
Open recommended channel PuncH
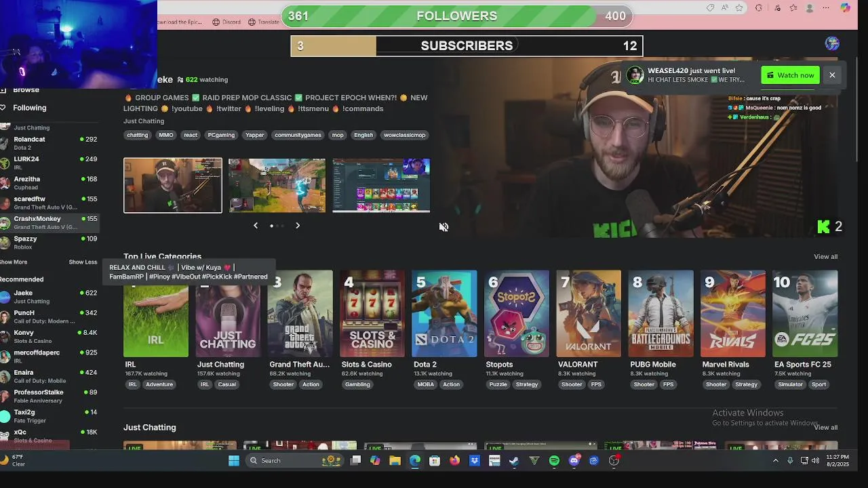[x=49, y=317]
